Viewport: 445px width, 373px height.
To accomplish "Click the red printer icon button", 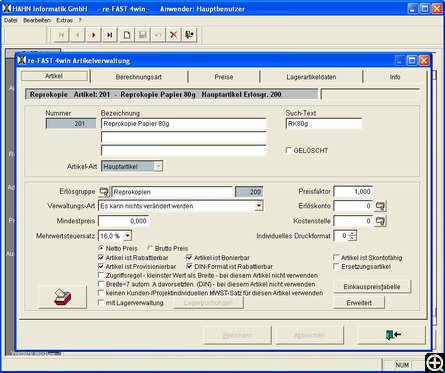I will point(63,297).
